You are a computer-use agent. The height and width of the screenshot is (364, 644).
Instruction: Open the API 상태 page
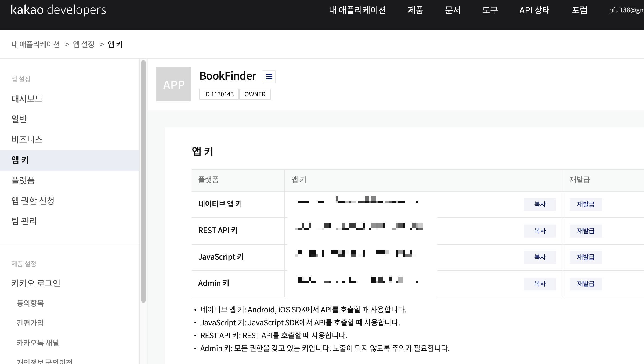(x=534, y=10)
